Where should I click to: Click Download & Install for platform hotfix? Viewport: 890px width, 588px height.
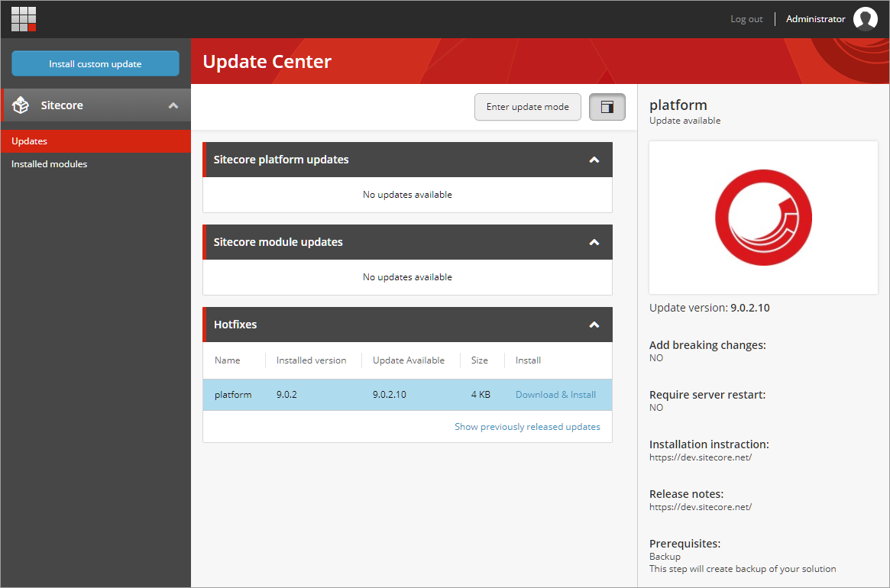point(555,395)
